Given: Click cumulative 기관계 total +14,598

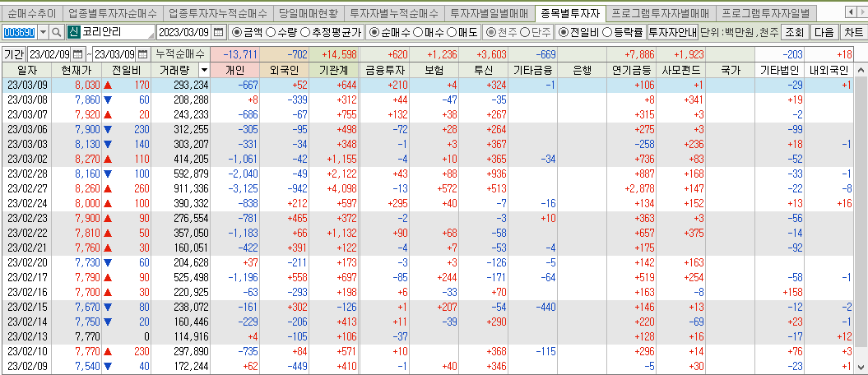Looking at the screenshot, I should tap(337, 54).
